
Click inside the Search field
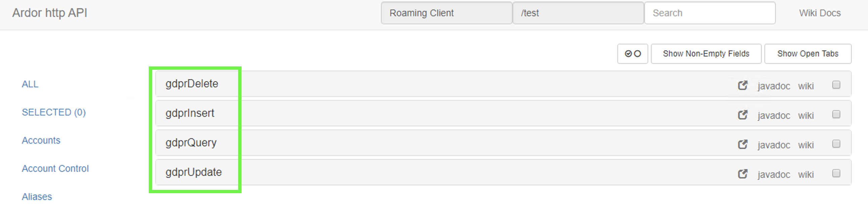pos(709,13)
